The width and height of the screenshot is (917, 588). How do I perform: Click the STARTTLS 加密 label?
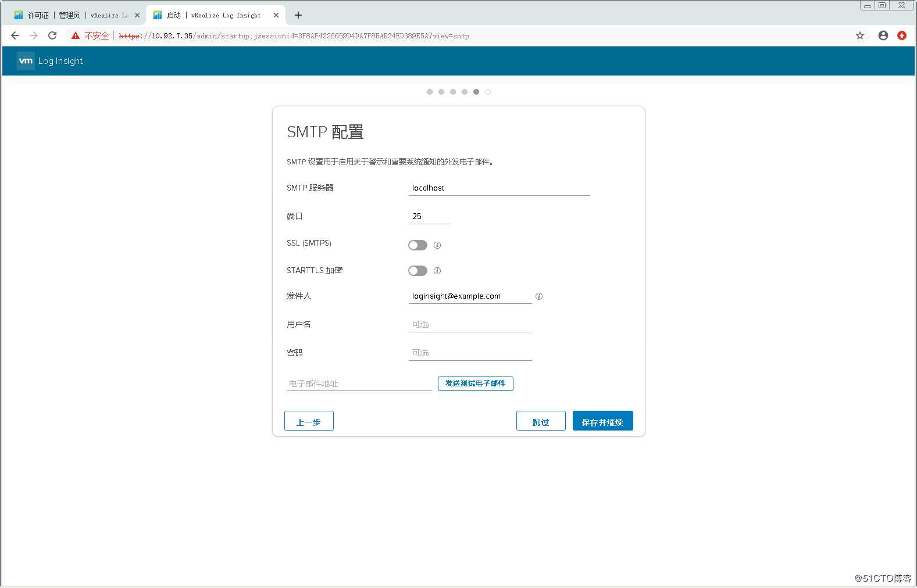(x=315, y=270)
